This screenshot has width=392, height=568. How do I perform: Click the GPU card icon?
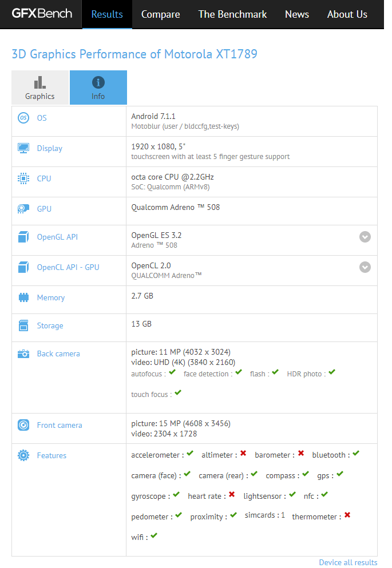[23, 209]
